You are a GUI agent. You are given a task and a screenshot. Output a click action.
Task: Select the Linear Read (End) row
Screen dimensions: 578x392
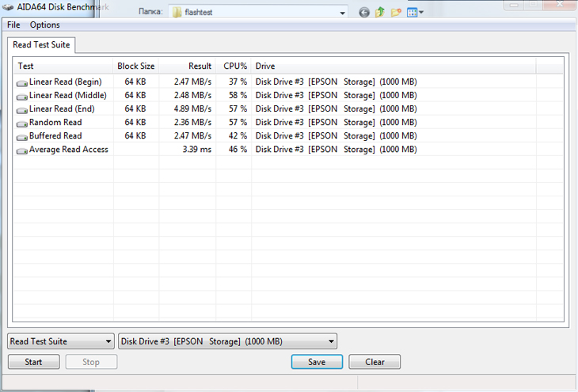click(x=288, y=108)
